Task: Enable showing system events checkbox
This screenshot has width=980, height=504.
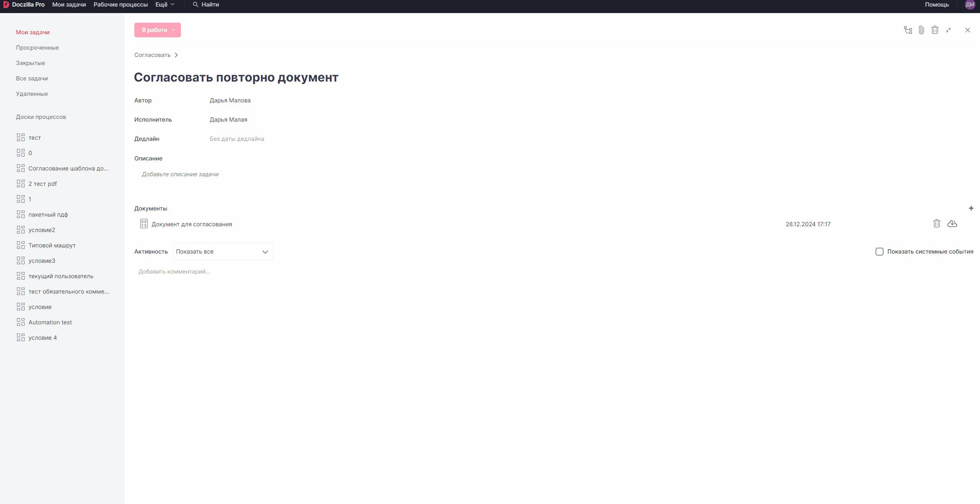Action: click(x=880, y=252)
